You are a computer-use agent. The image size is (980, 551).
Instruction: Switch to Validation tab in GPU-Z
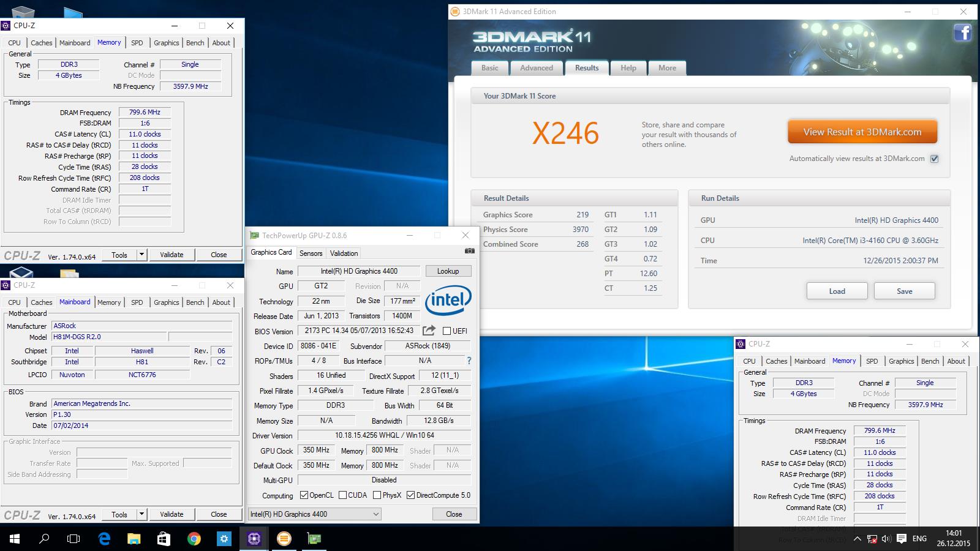tap(344, 253)
